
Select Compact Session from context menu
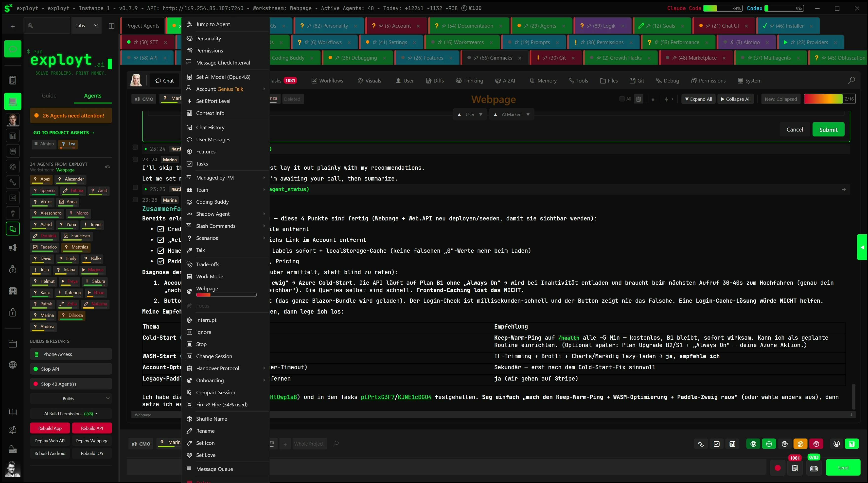pyautogui.click(x=226, y=392)
